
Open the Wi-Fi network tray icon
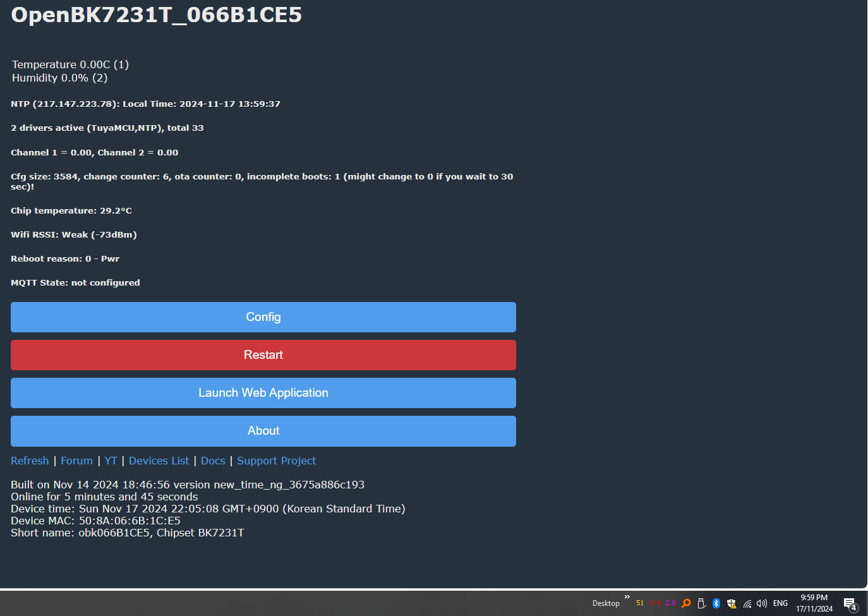[x=747, y=603]
